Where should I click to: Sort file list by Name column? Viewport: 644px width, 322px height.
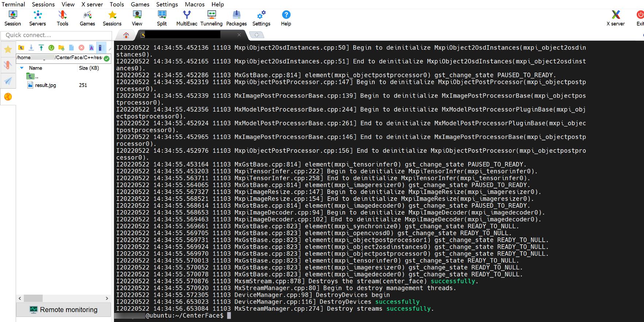tap(36, 68)
